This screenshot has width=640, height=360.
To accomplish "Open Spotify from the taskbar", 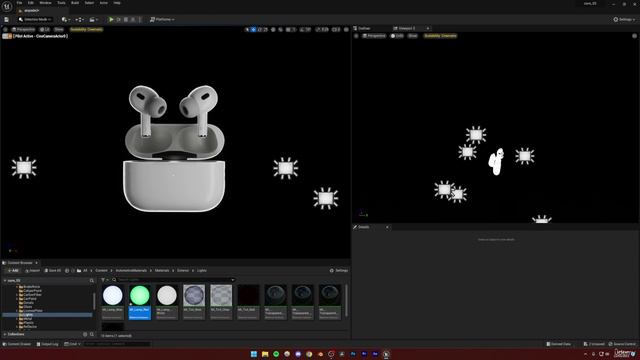I will 276,354.
